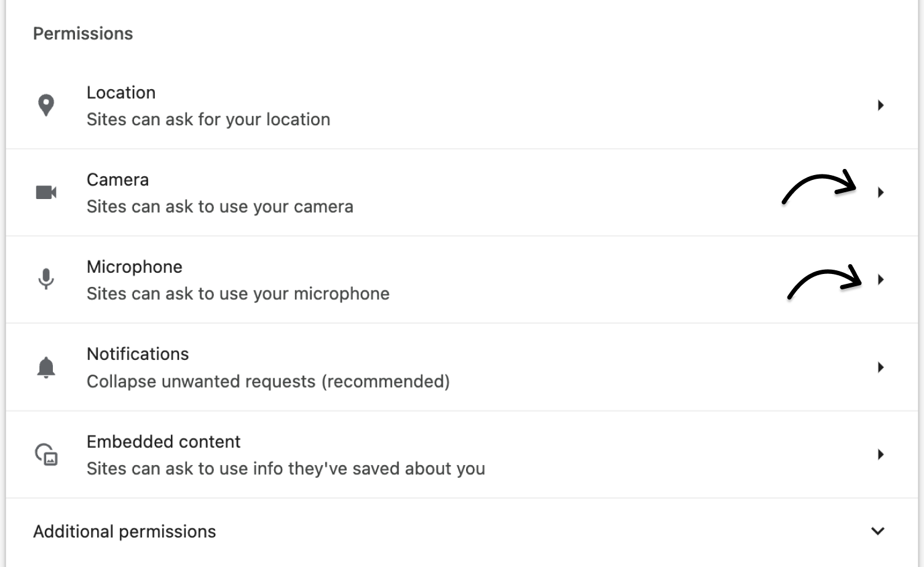Open Microphone settings via its right arrow
This screenshot has width=924, height=567.
click(x=881, y=280)
